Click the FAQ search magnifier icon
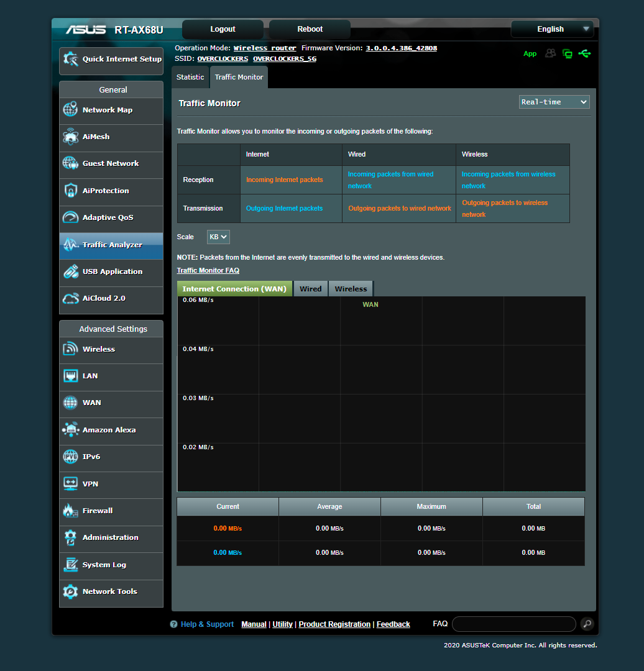The image size is (644, 671). [x=587, y=624]
